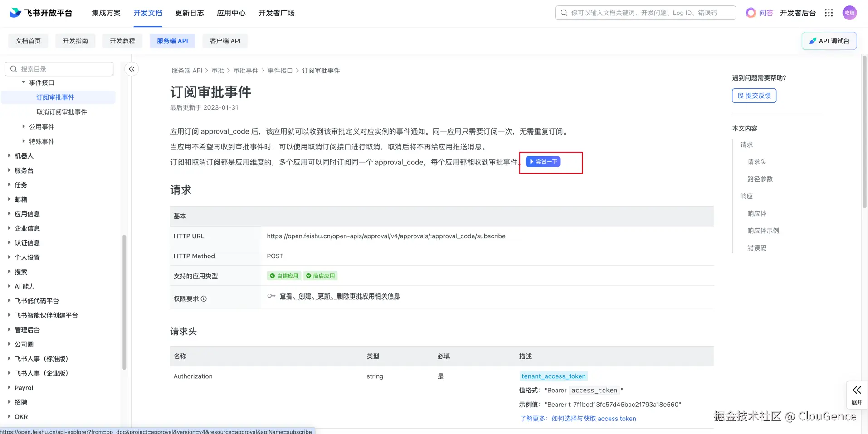The image size is (868, 434).
Task: Click the 商店应用 app type tag
Action: coord(320,275)
